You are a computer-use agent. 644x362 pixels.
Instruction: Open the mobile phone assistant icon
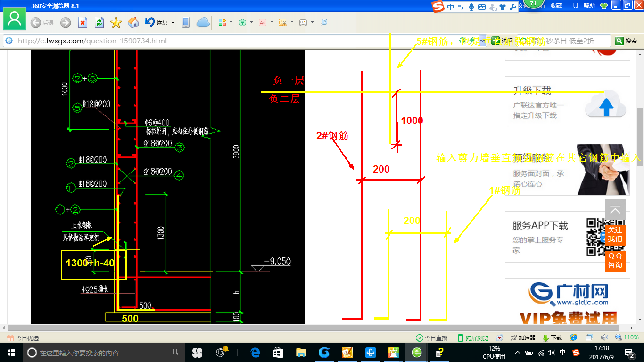[186, 23]
